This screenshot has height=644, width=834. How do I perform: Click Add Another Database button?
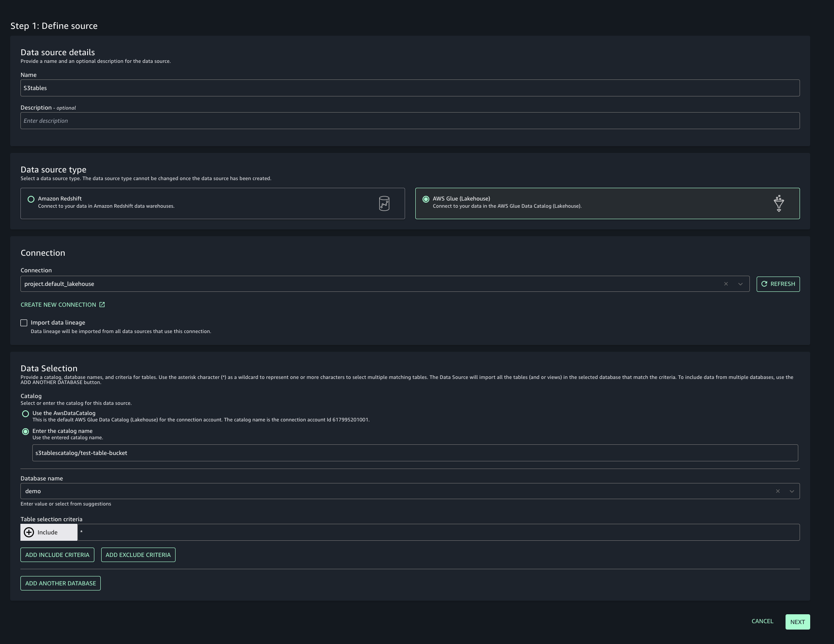click(x=60, y=583)
